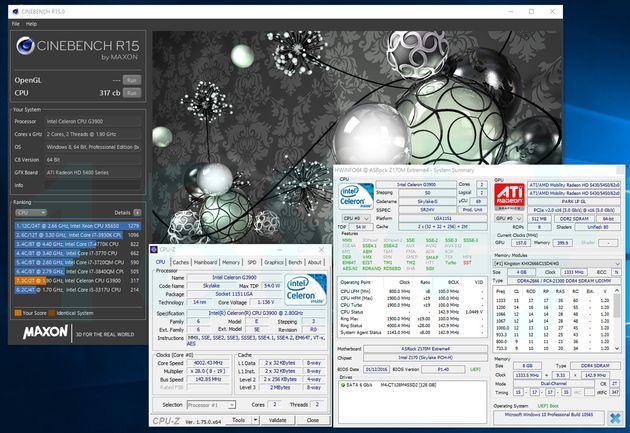
Task: Click the Close button in CPU-Z
Action: pos(313,420)
